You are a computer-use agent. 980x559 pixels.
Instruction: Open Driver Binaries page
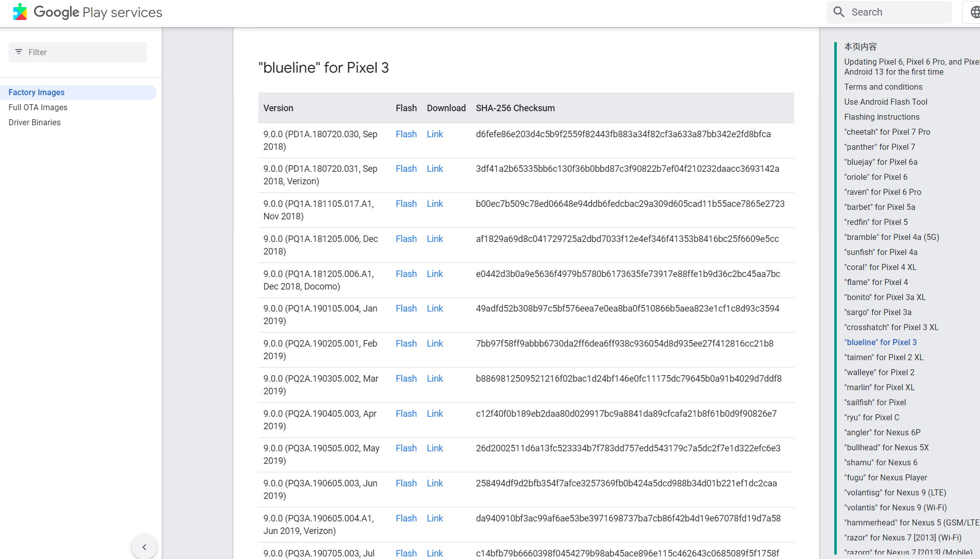pos(35,122)
